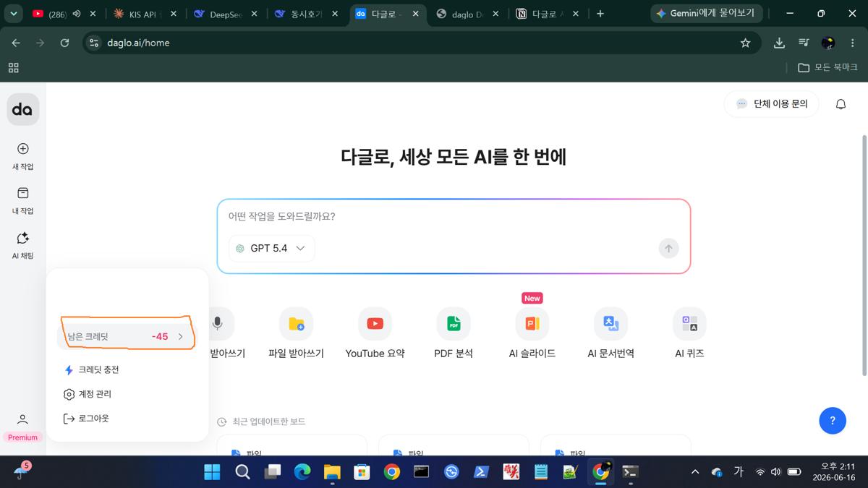Open 모든 북마크 folder
The height and width of the screenshot is (488, 868).
point(827,67)
